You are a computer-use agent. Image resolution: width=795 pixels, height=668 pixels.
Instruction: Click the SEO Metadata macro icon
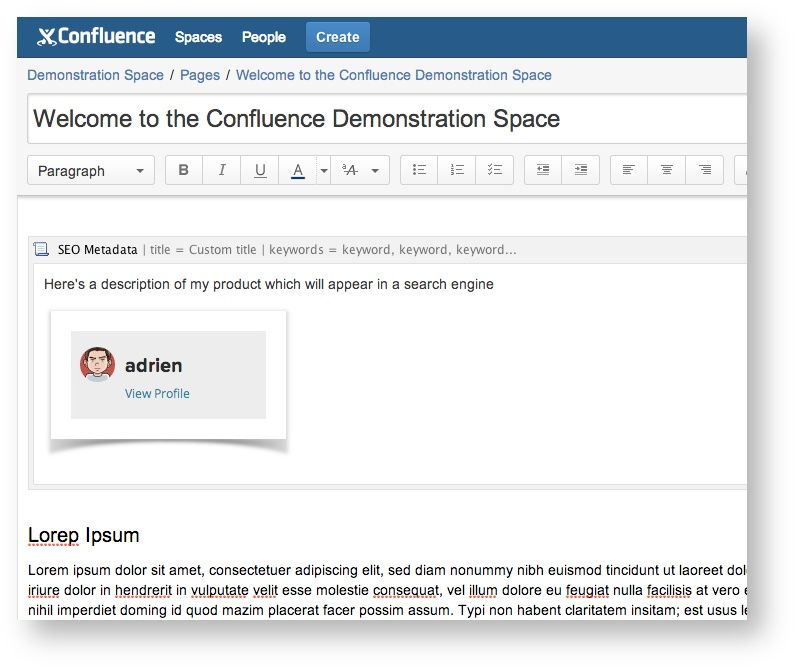tap(41, 249)
